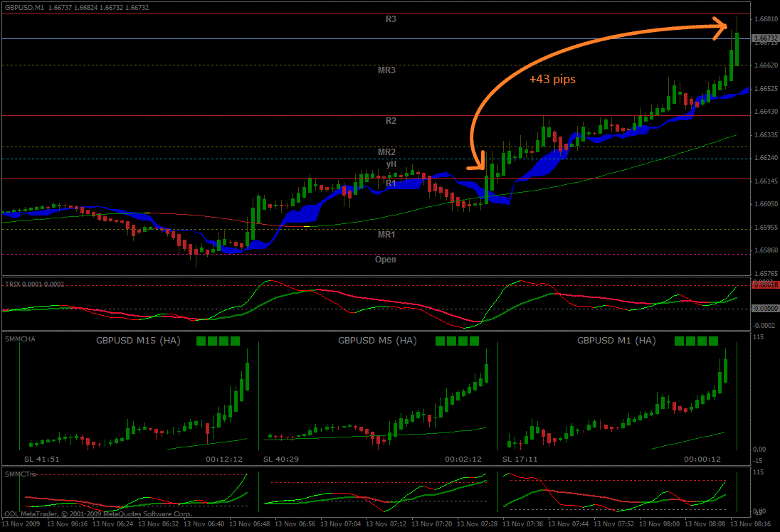The height and width of the screenshot is (532, 780).
Task: Click the 13 Nov 07:28 time label
Action: pyautogui.click(x=477, y=523)
